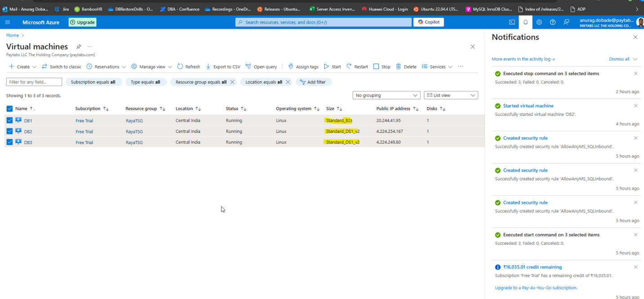Open the help question mark icon
644x299 pixels.
553,22
